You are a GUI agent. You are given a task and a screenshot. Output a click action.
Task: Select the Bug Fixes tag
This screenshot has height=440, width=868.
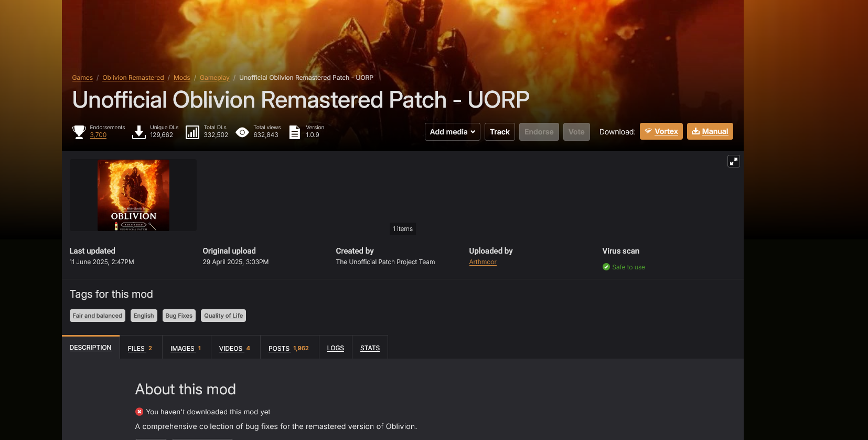tap(179, 316)
